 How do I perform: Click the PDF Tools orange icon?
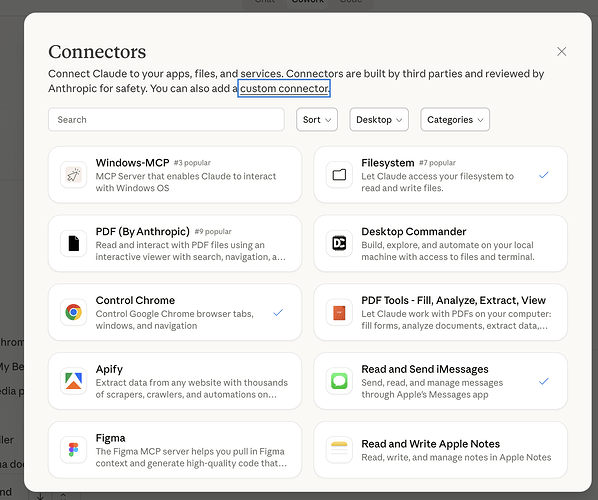point(339,312)
